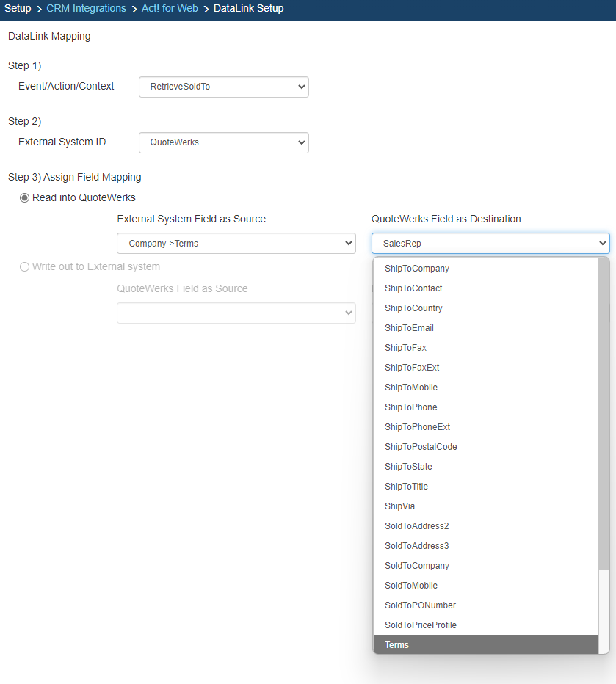Image resolution: width=616 pixels, height=684 pixels.
Task: Select ShipToEmail list option
Action: pyautogui.click(x=409, y=328)
